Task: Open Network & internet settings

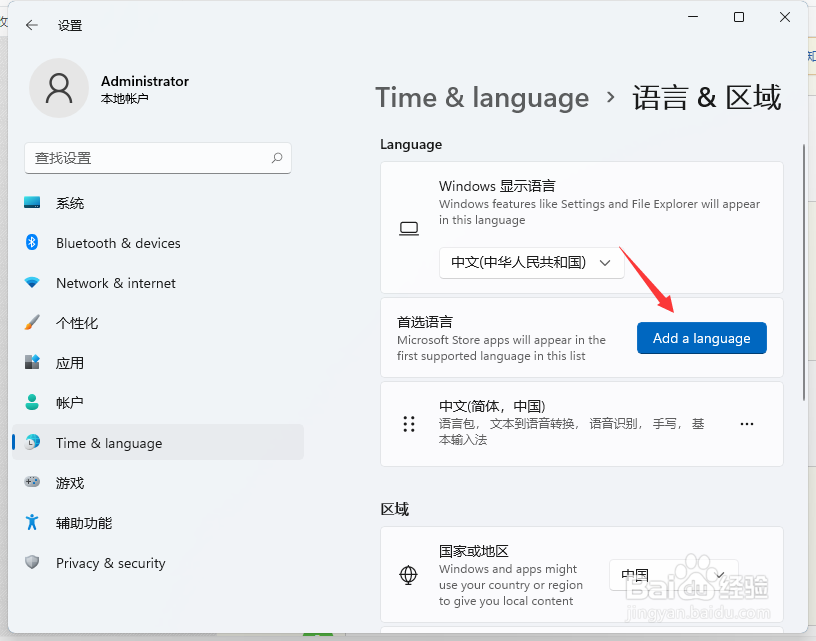Action: [158, 283]
